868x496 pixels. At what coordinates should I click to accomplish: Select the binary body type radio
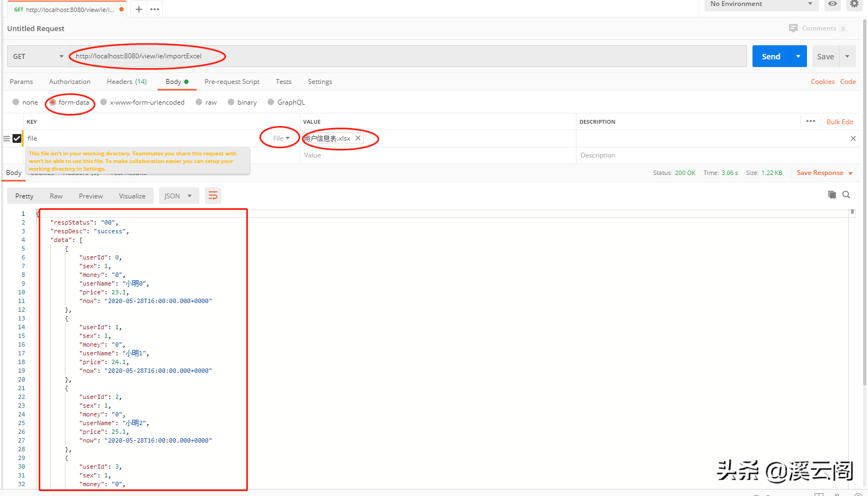point(231,102)
